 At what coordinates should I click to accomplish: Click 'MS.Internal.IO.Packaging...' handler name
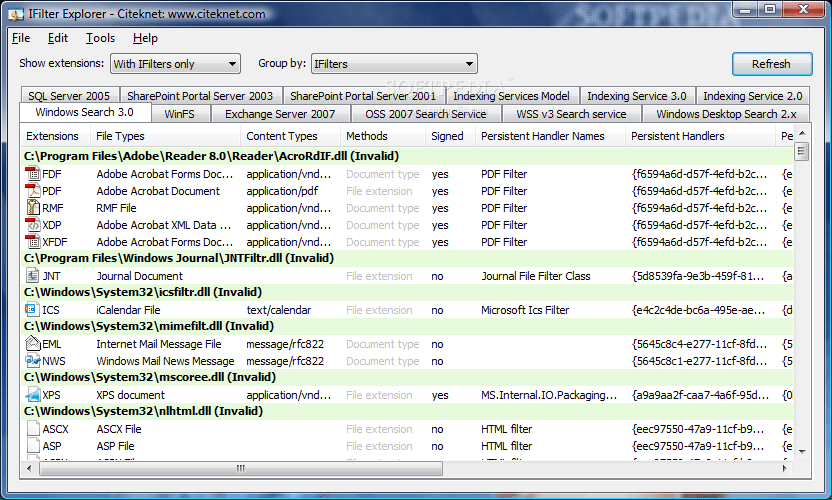[x=549, y=395]
